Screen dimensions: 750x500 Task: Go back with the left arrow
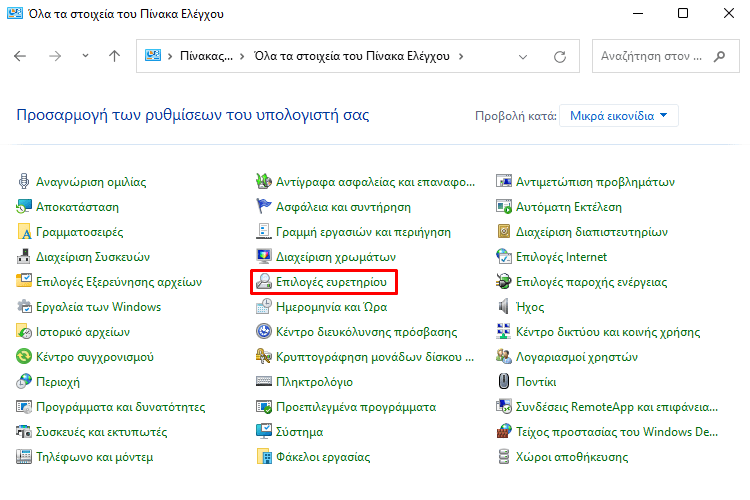pos(20,56)
